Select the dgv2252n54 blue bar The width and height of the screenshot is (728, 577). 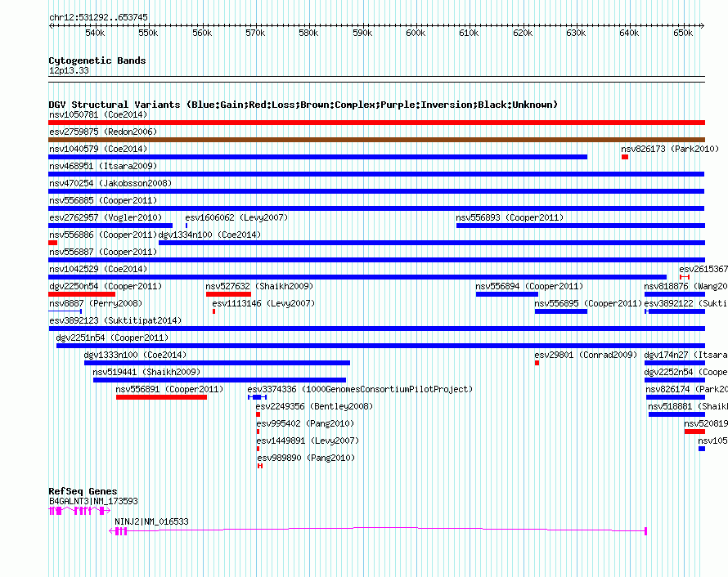coord(675,380)
